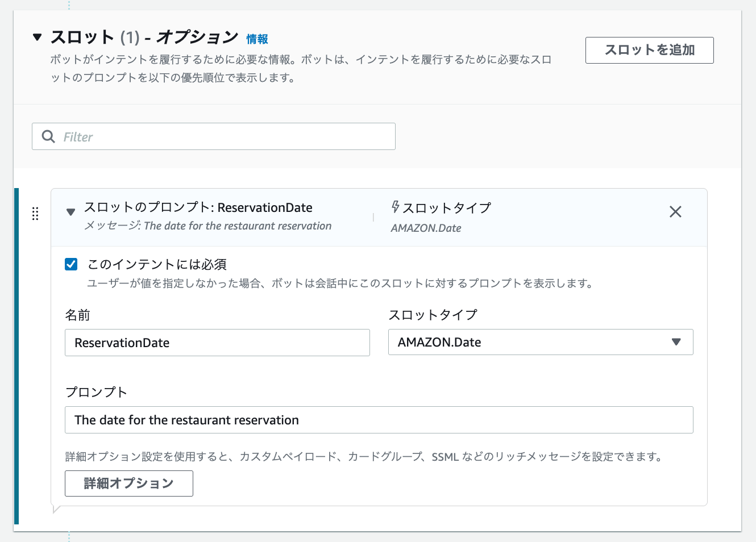Open 詳細オプション button
756x542 pixels.
(x=129, y=483)
